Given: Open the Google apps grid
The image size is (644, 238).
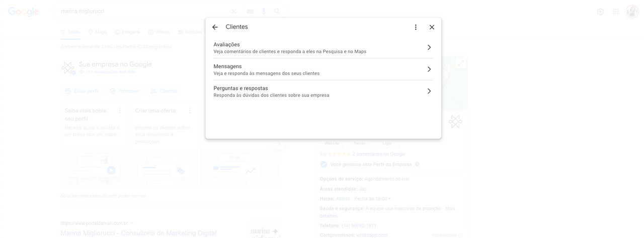Looking at the screenshot, I should point(616,12).
